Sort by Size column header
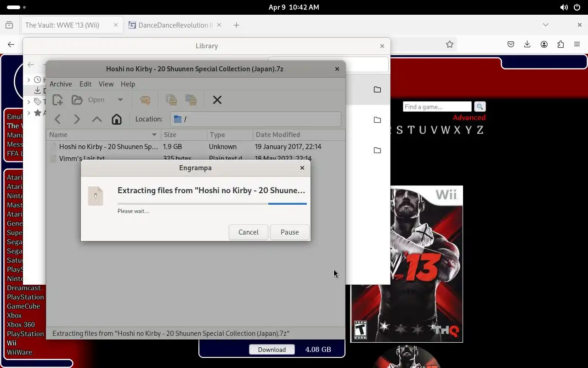Viewport: 588px width, 368px height. pyautogui.click(x=184, y=135)
